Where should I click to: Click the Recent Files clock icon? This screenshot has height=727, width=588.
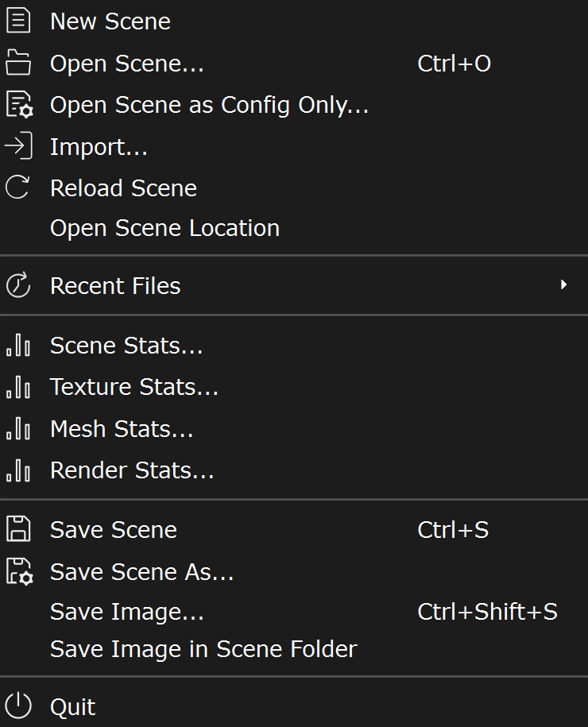point(18,284)
